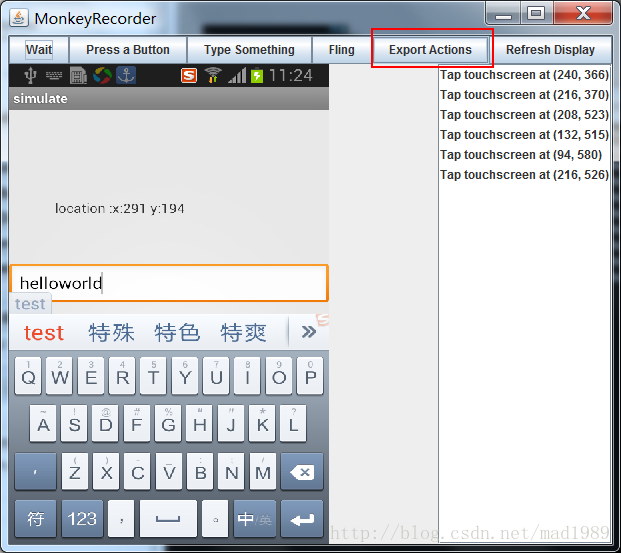621x553 pixels.
Task: Tap the C key
Action: pos(137,471)
